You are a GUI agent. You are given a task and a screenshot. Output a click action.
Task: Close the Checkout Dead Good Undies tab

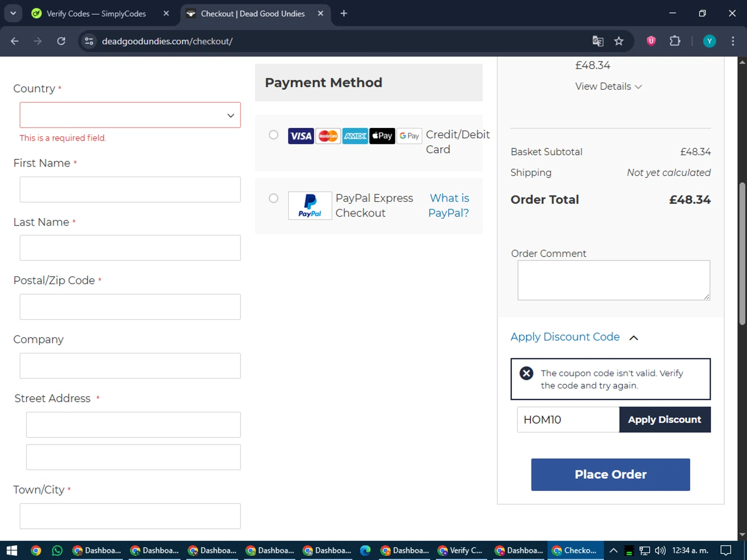[321, 13]
